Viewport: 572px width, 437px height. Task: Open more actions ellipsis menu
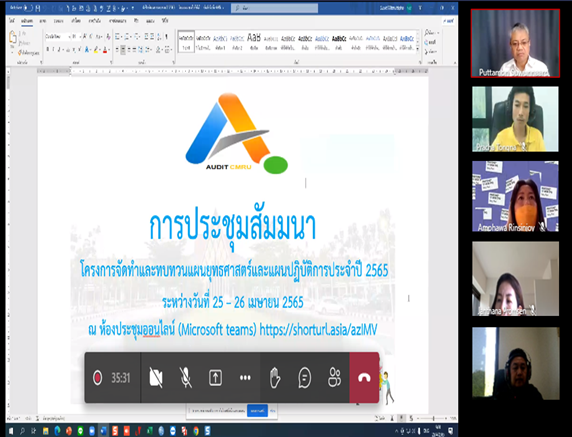(x=245, y=378)
